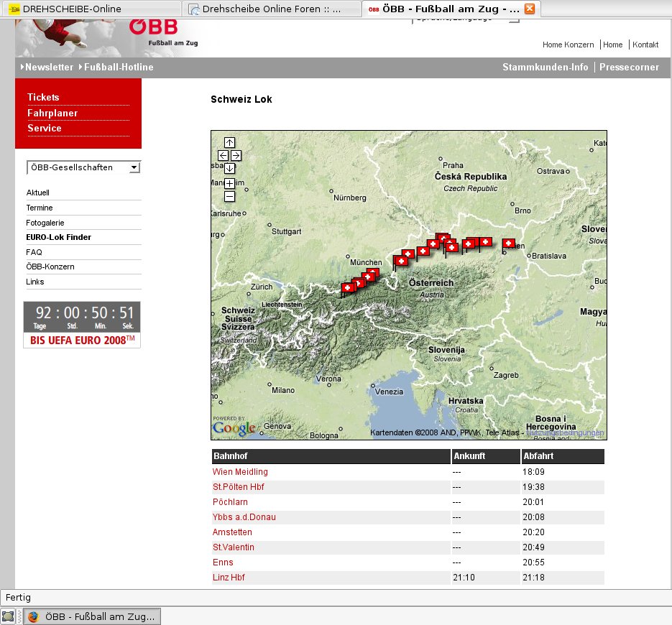The height and width of the screenshot is (625, 672).
Task: Zoom in on the map
Action: tap(229, 183)
